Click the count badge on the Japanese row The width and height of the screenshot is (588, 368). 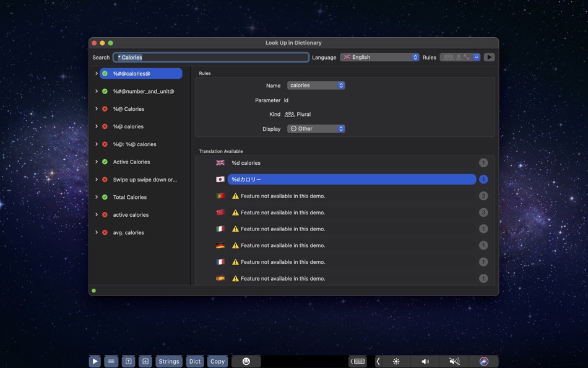point(483,180)
